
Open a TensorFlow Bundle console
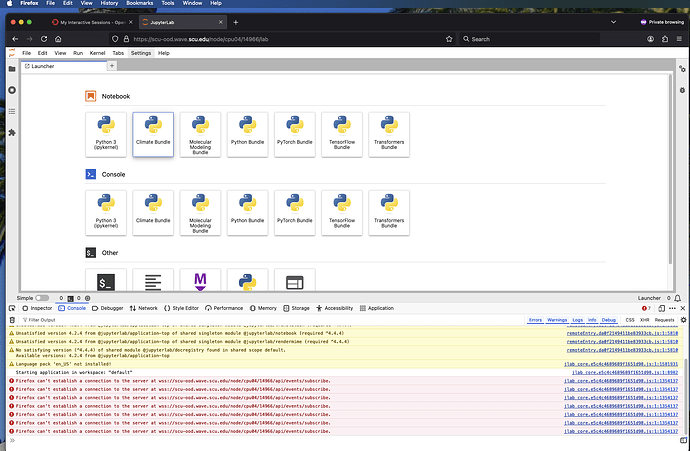coord(342,213)
